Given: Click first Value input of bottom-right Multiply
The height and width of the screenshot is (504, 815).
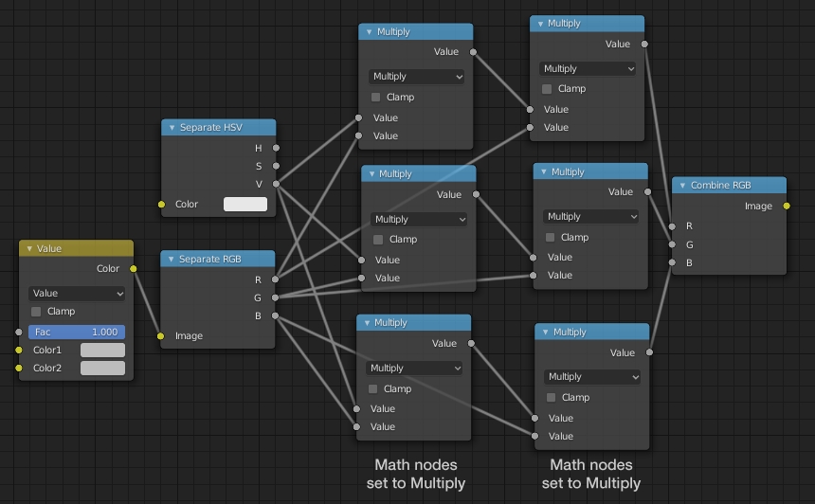Looking at the screenshot, I should (x=534, y=419).
